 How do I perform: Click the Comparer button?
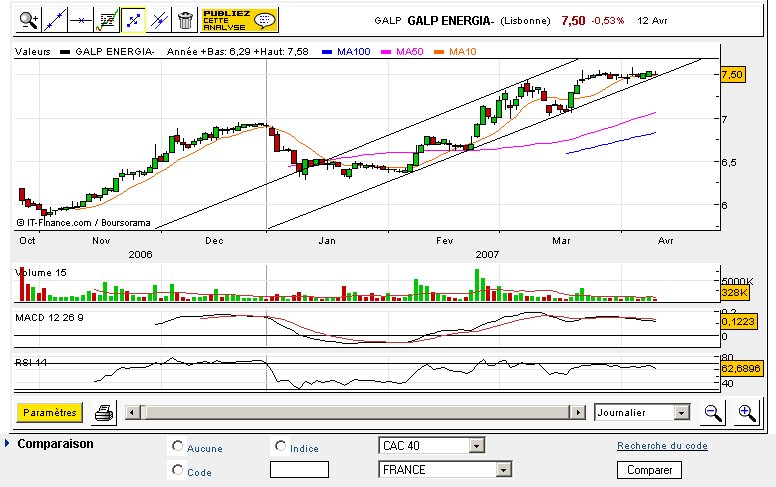pos(649,470)
